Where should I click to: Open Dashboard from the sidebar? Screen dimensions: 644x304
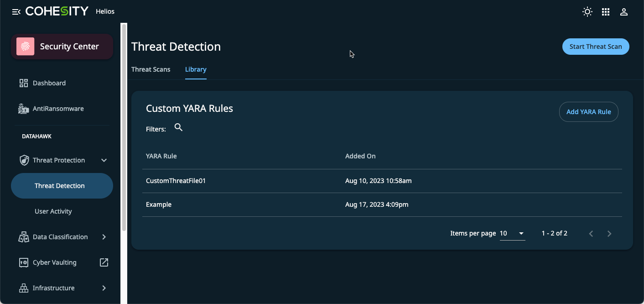click(49, 83)
